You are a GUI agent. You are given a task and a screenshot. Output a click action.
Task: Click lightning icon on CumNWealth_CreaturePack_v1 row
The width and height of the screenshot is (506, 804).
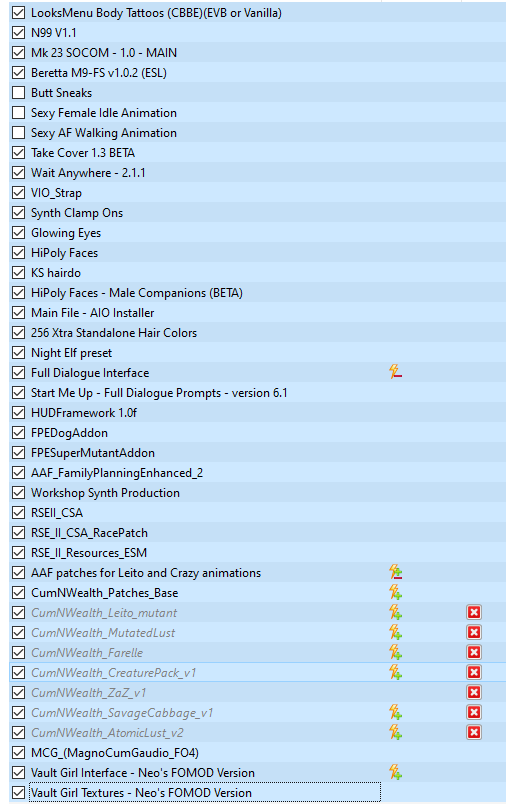click(395, 672)
